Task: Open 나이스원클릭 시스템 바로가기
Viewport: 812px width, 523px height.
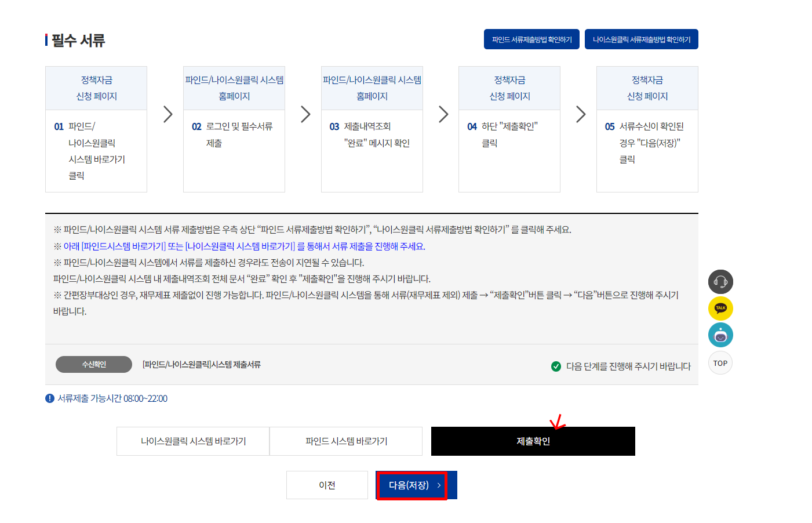Action: pyautogui.click(x=193, y=441)
